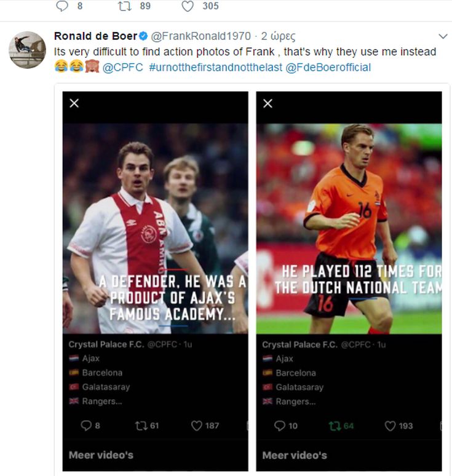This screenshot has height=476, width=452.
Task: Close the left video card with X
Action: [74, 103]
